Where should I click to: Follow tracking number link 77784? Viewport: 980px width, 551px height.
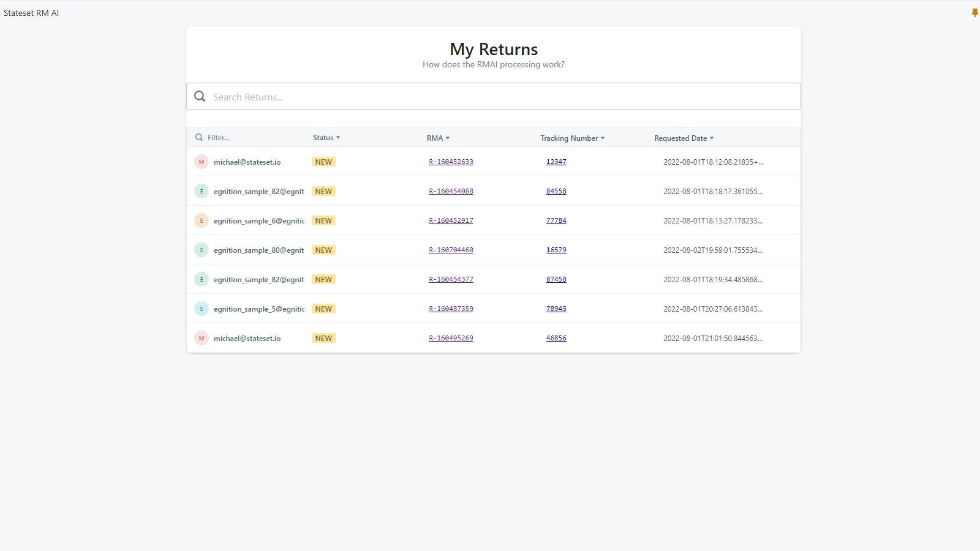click(x=556, y=220)
